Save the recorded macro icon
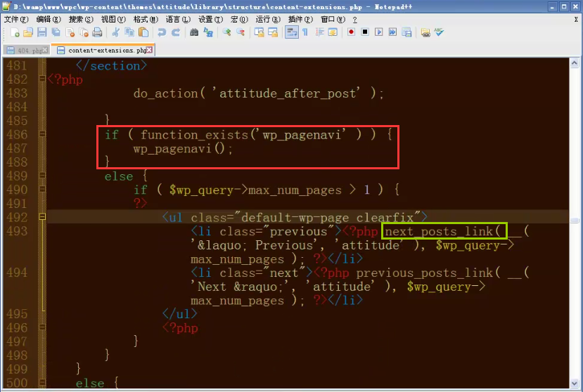Screen dimensions: 583x392 tap(406, 32)
